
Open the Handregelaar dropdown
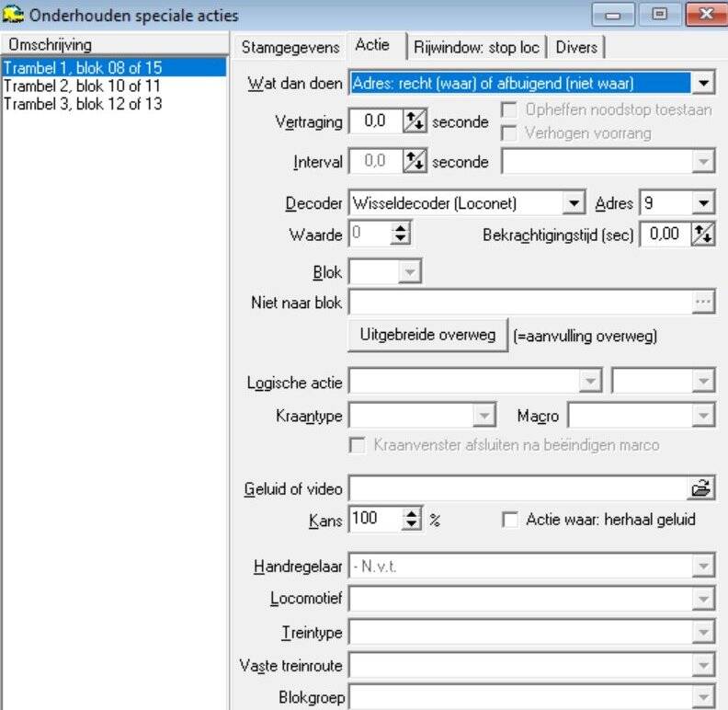point(703,566)
